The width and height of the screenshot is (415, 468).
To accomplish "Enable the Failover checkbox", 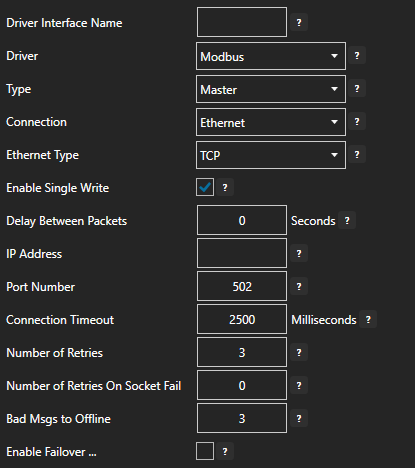I will 205,451.
